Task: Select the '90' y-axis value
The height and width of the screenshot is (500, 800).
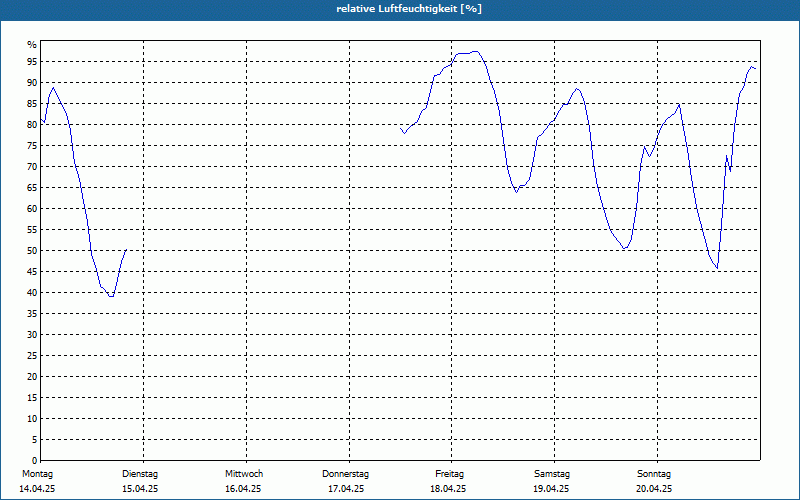Action: [x=32, y=83]
